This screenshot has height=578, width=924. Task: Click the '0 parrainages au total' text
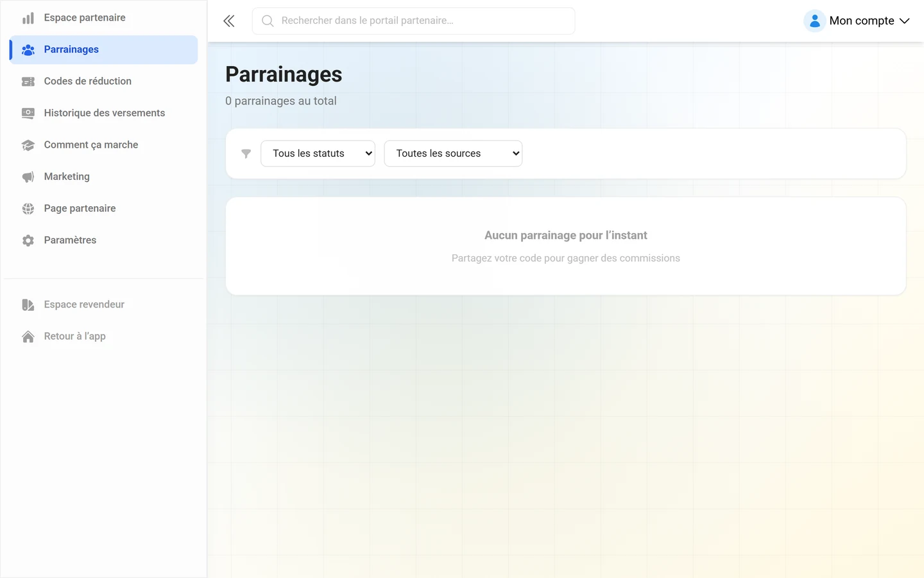[x=281, y=101]
